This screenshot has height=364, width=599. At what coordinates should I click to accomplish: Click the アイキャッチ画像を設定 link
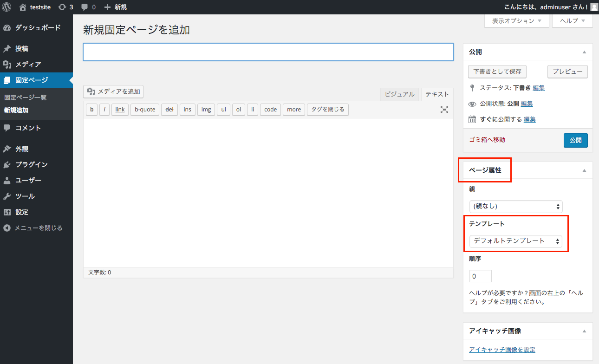pos(501,349)
